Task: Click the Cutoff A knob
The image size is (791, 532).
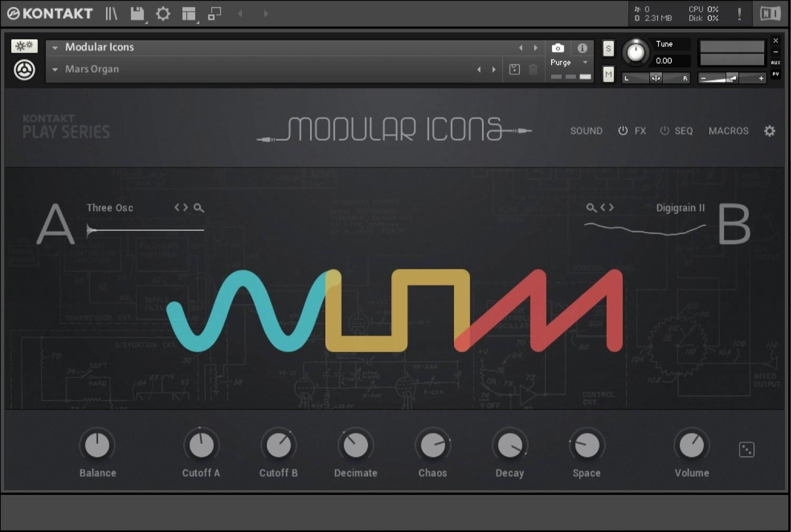Action: click(x=201, y=446)
